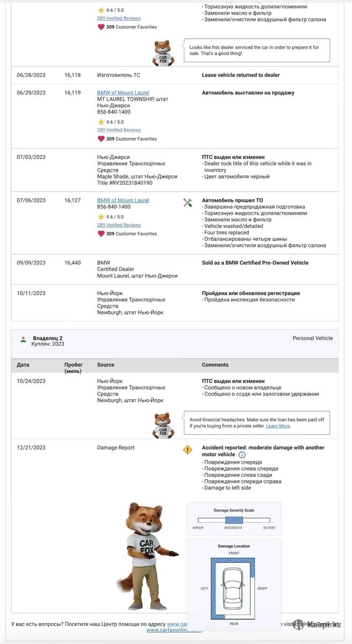Open 289 Verified Reviews under the 07/06/2023 entry
This screenshot has width=352, height=644.
point(119,225)
